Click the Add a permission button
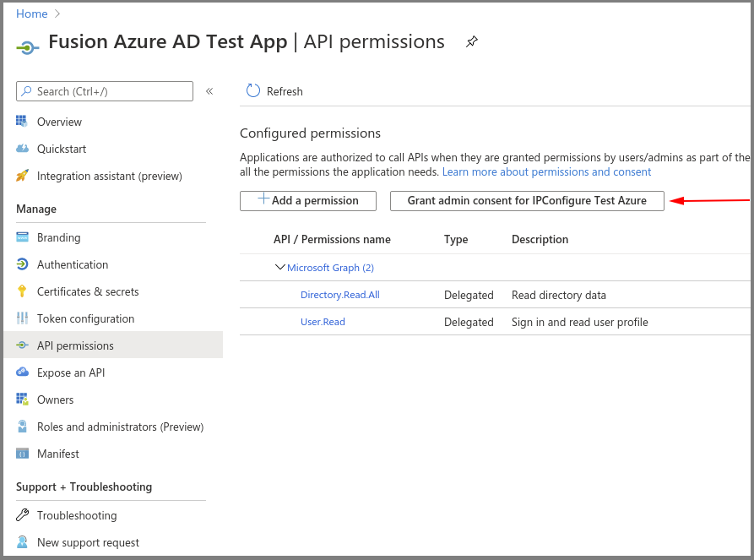The image size is (754, 560). click(x=308, y=200)
